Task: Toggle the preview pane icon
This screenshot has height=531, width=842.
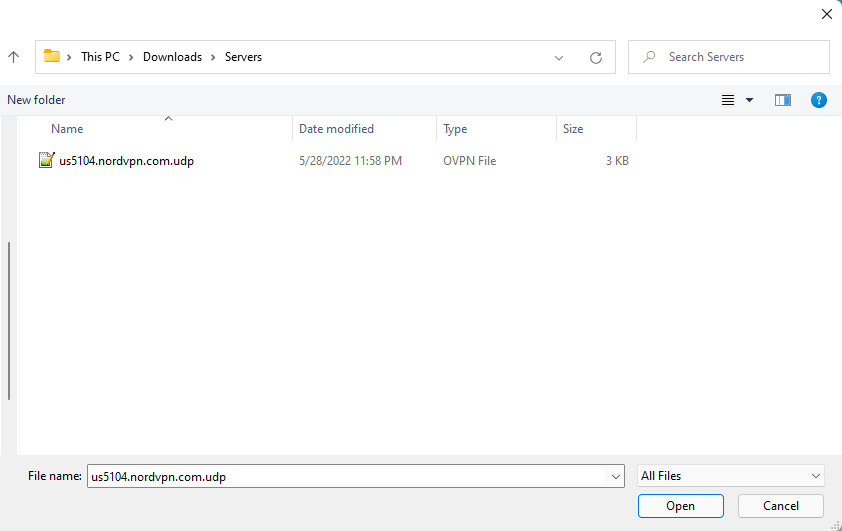Action: 783,100
